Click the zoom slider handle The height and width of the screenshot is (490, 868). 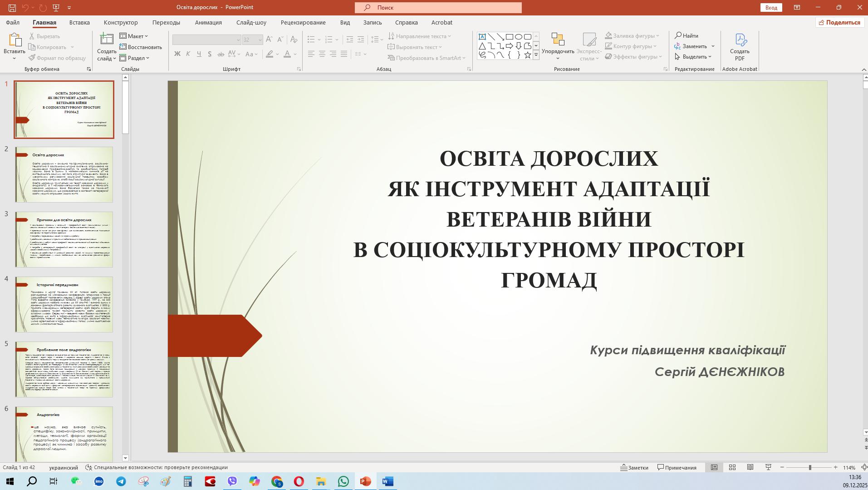810,467
